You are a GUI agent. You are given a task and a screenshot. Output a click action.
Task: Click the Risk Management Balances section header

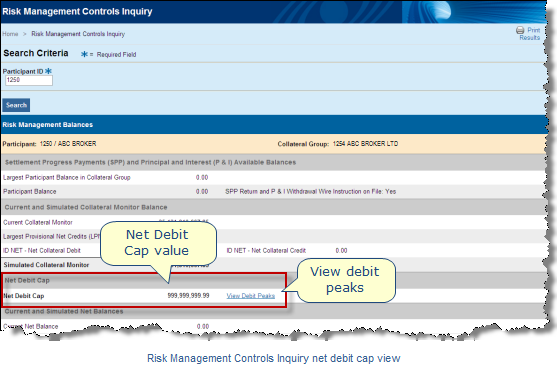point(273,125)
